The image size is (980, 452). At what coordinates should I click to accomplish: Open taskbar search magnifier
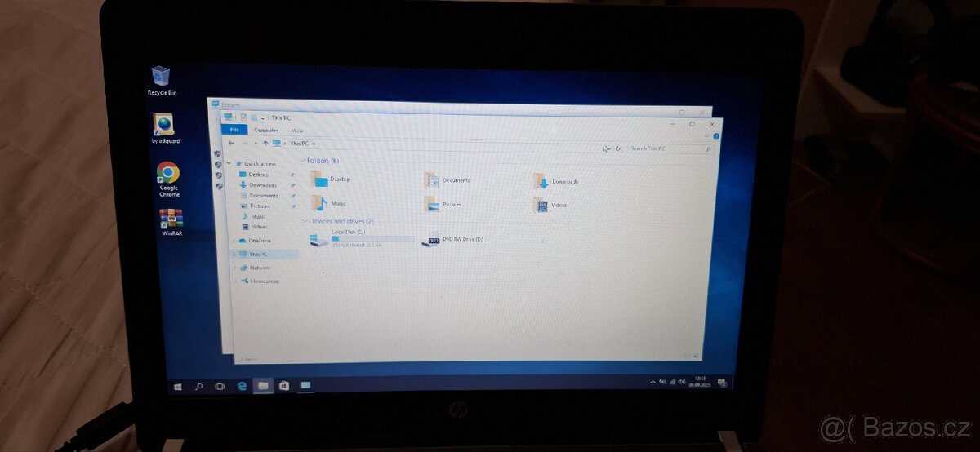click(x=198, y=385)
